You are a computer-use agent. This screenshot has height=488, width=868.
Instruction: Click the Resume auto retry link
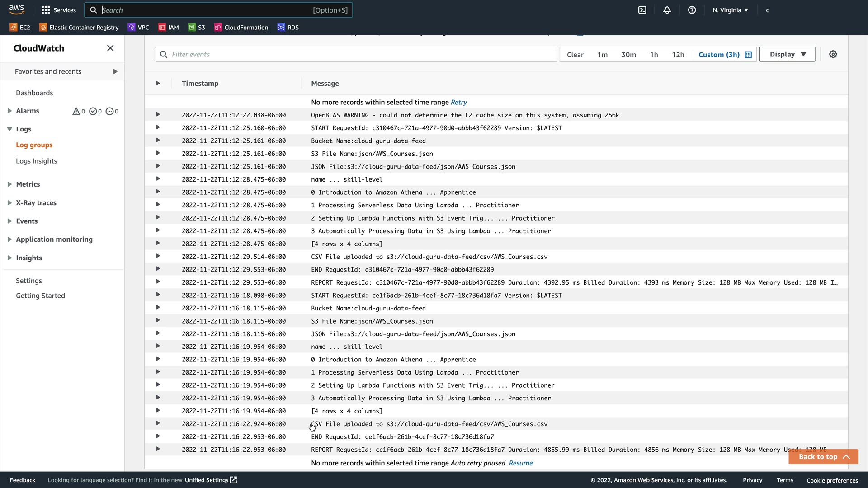click(520, 463)
